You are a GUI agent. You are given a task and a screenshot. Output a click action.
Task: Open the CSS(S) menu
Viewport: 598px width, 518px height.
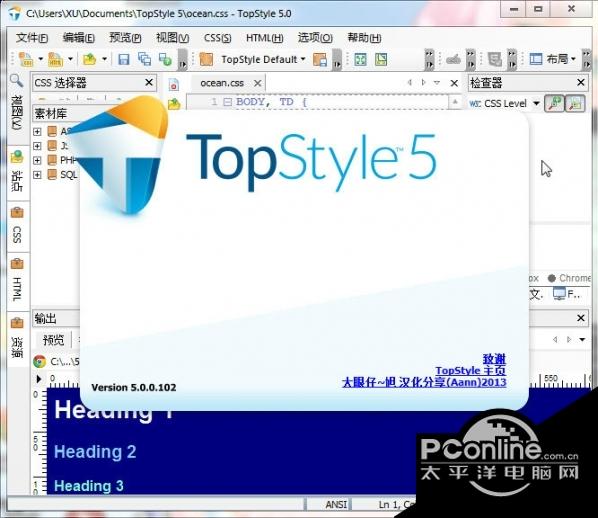click(x=217, y=38)
